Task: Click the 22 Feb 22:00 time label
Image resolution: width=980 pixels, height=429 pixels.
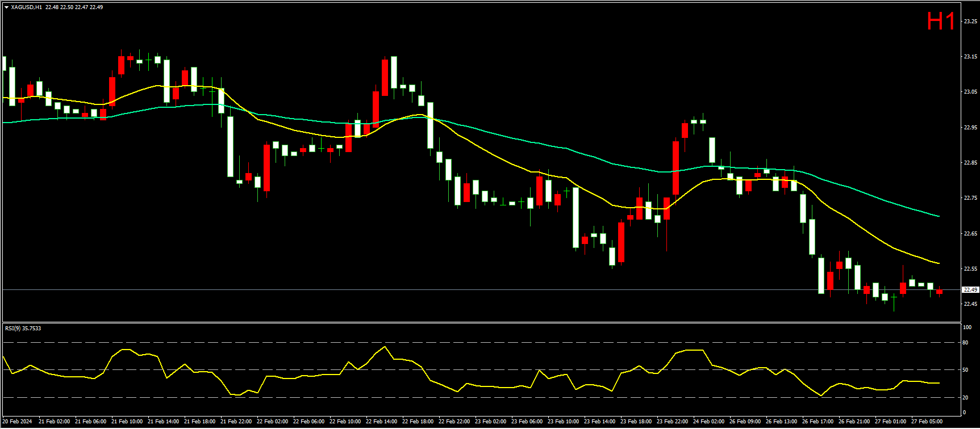Action: [454, 422]
